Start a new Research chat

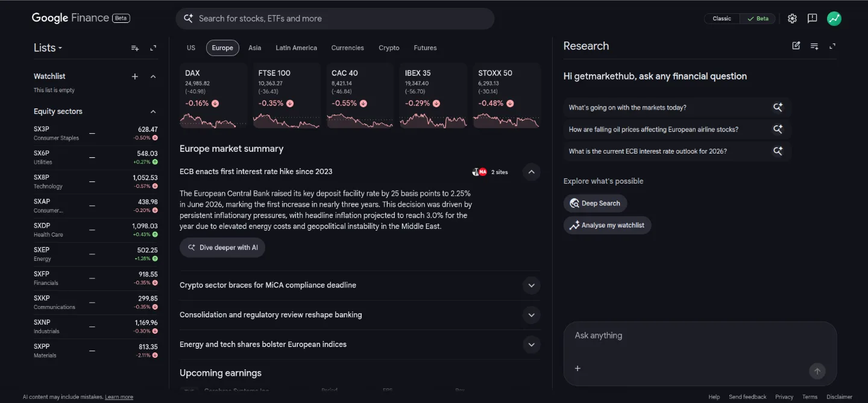point(796,46)
